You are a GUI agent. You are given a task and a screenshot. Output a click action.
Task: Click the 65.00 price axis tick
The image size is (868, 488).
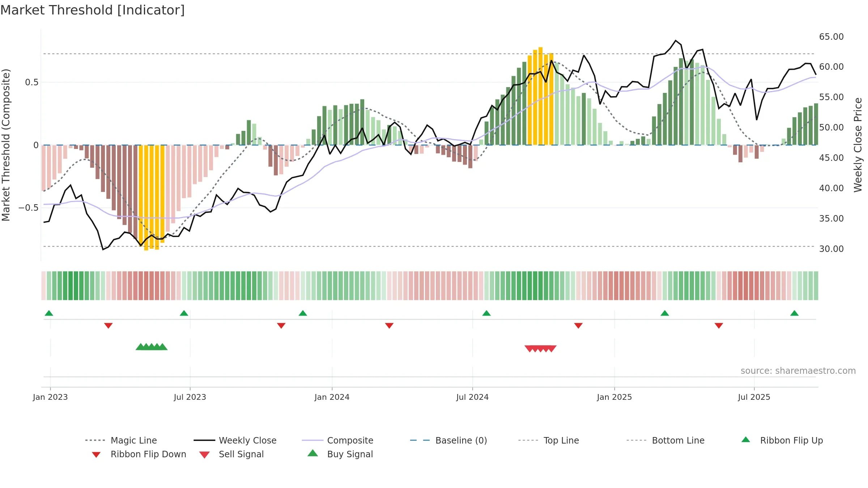point(831,37)
